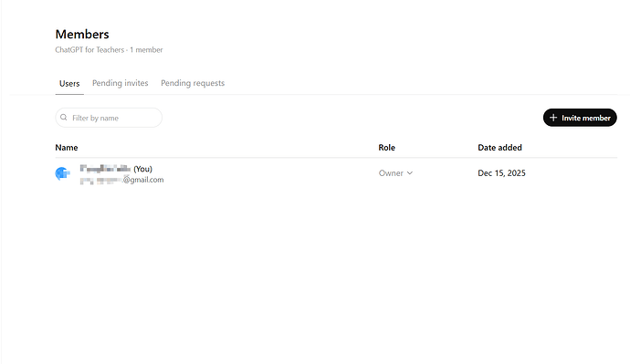Screen dimensions: 630x364
Task: Click the Date added column header
Action: pos(499,147)
